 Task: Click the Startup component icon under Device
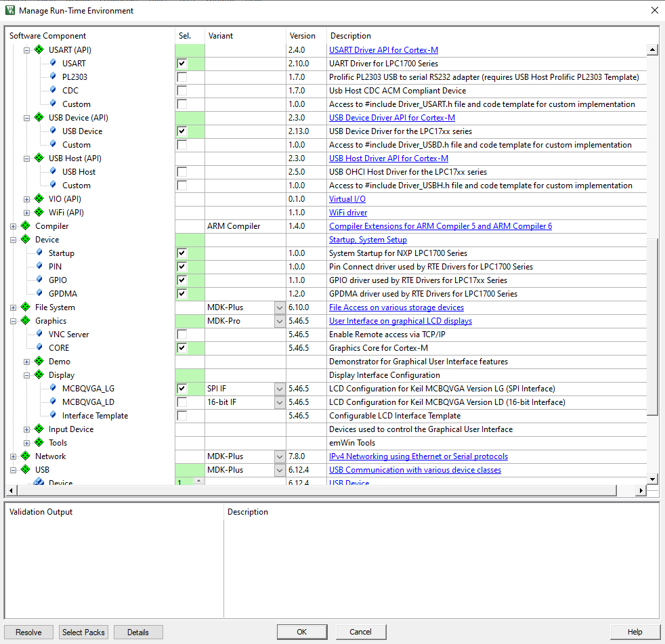click(38, 253)
